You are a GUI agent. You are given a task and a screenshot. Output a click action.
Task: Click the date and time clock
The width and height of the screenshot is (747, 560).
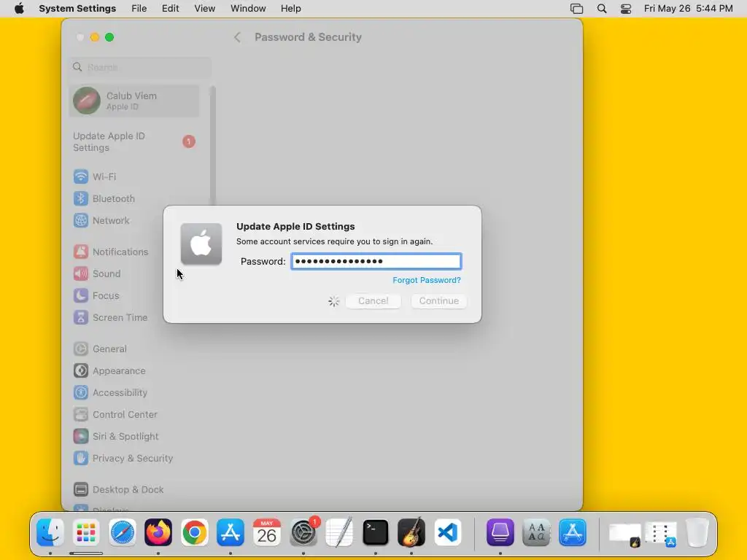[688, 9]
